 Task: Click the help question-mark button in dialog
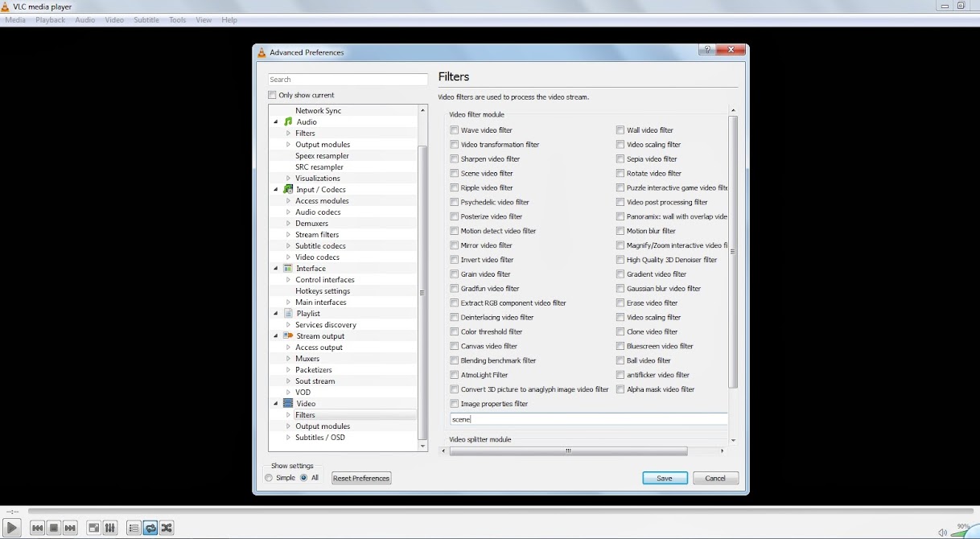click(x=707, y=50)
